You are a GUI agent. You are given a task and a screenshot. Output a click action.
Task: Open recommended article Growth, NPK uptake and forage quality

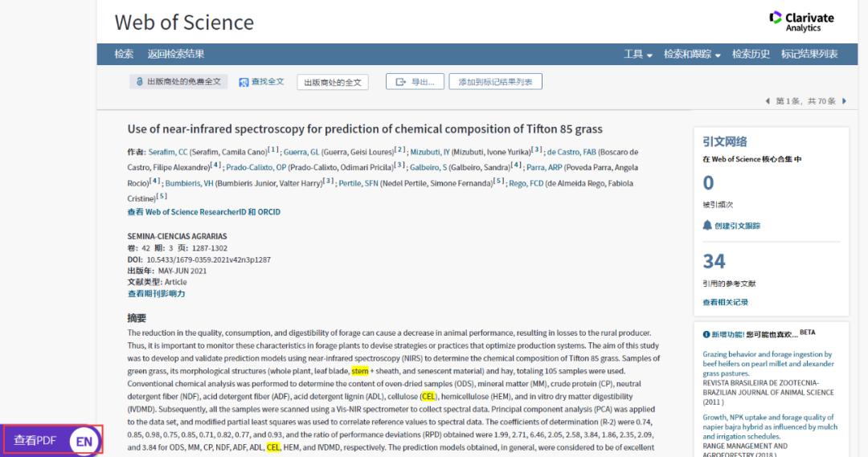pyautogui.click(x=770, y=426)
